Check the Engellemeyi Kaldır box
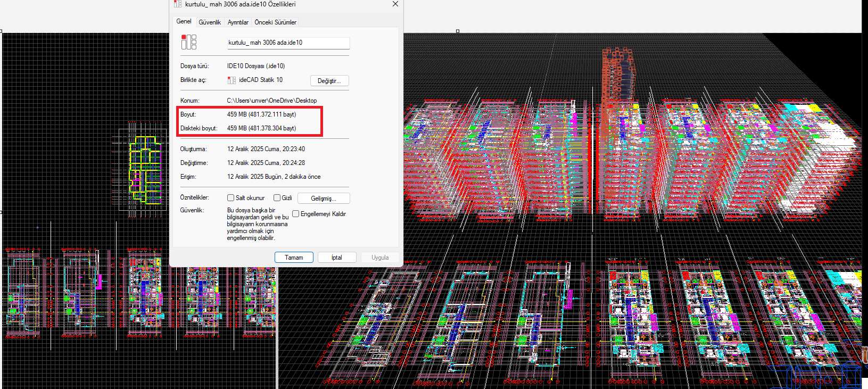The height and width of the screenshot is (389, 868). click(x=296, y=214)
